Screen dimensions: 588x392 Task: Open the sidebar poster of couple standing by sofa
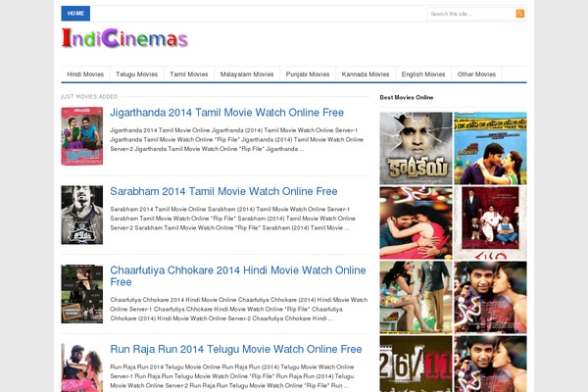(416, 298)
